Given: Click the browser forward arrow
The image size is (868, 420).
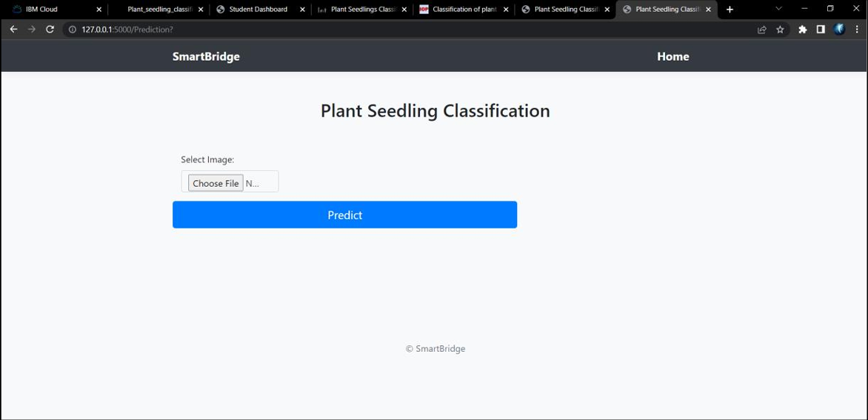Looking at the screenshot, I should [x=32, y=30].
